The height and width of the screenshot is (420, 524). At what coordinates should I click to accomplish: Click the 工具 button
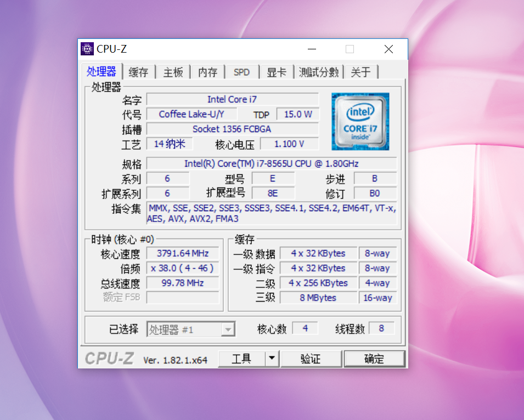pos(241,359)
